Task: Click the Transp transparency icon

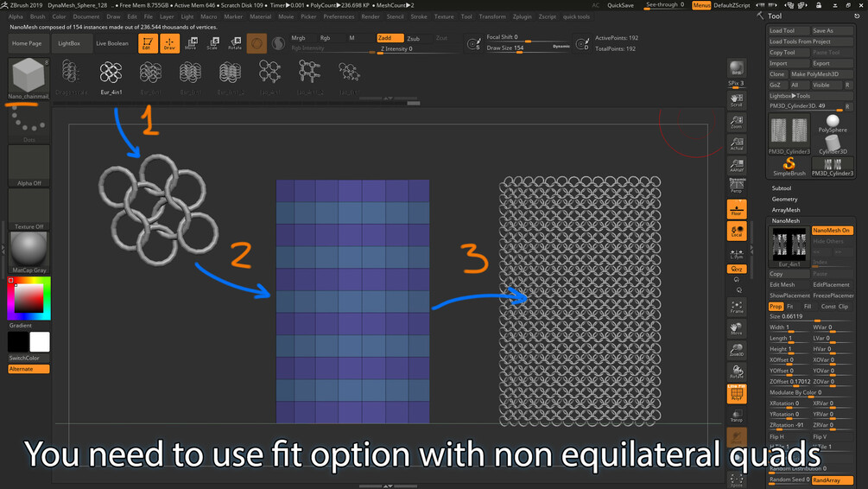Action: [736, 416]
